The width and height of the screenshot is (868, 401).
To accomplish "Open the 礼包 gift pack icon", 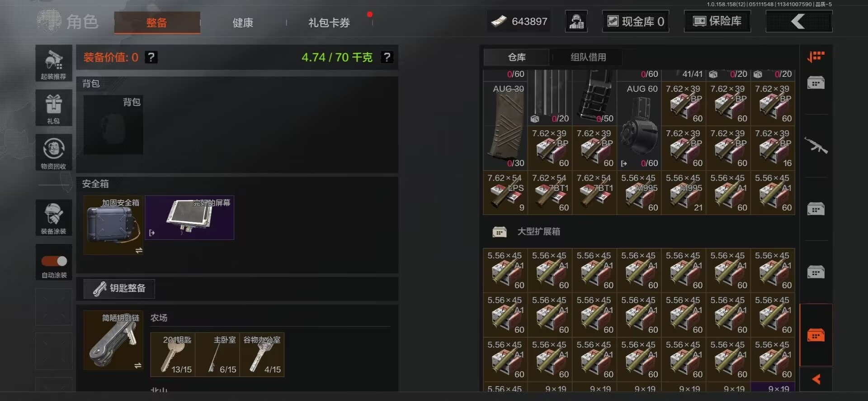I will (x=54, y=108).
